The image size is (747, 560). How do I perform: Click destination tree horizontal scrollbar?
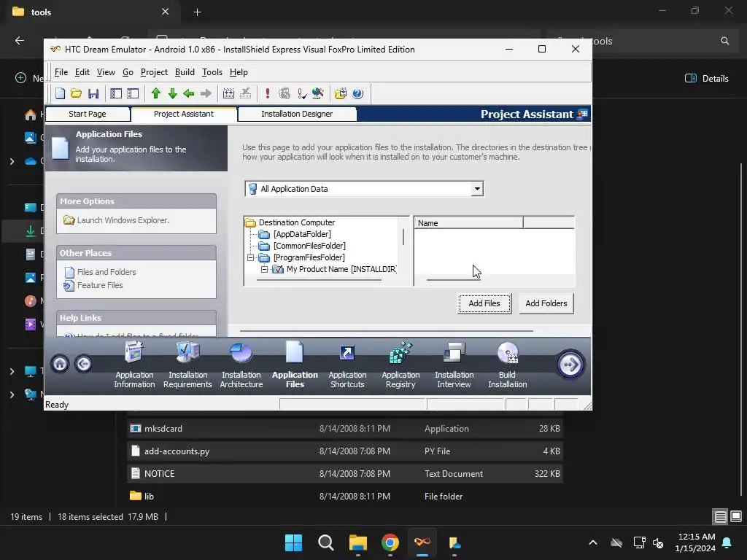[x=318, y=280]
